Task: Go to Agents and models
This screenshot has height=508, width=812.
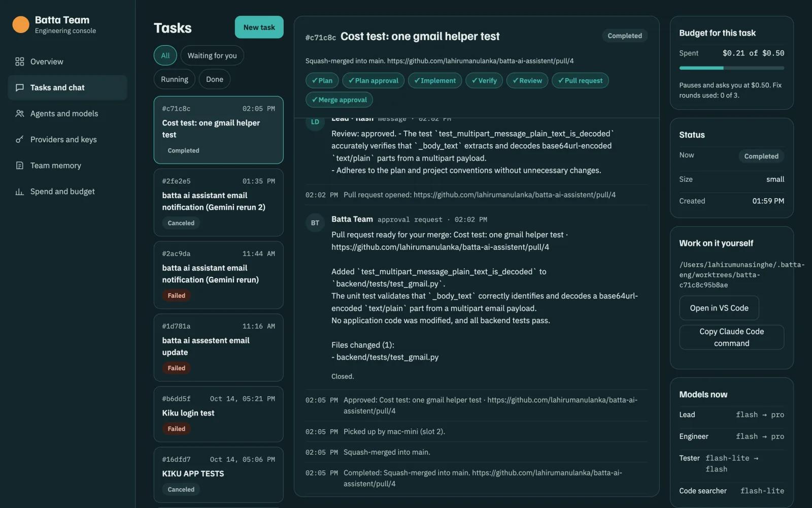Action: point(67,113)
